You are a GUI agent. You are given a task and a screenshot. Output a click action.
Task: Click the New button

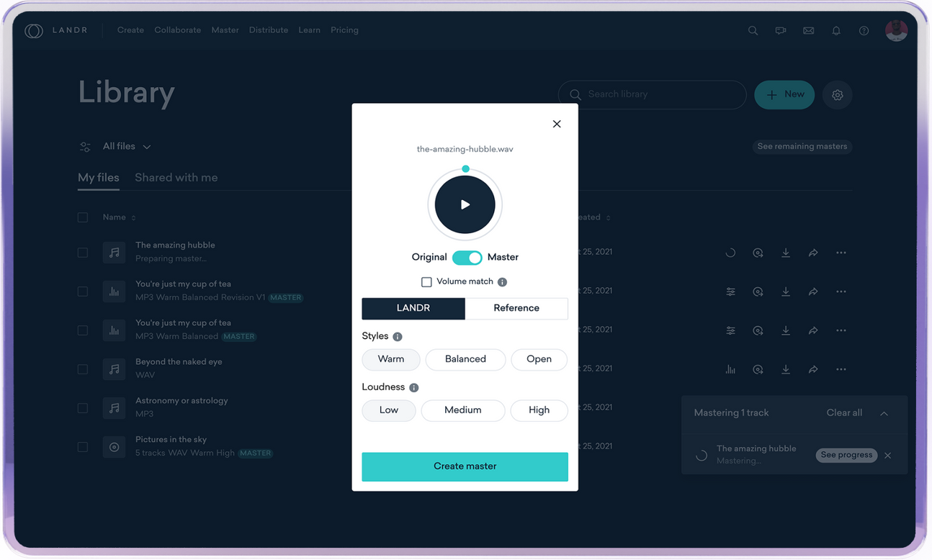click(x=784, y=95)
